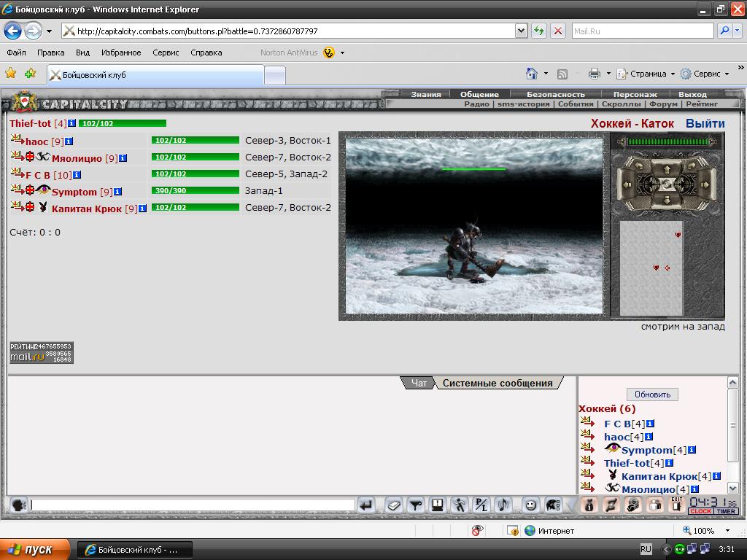Open the Общение game menu

point(479,94)
